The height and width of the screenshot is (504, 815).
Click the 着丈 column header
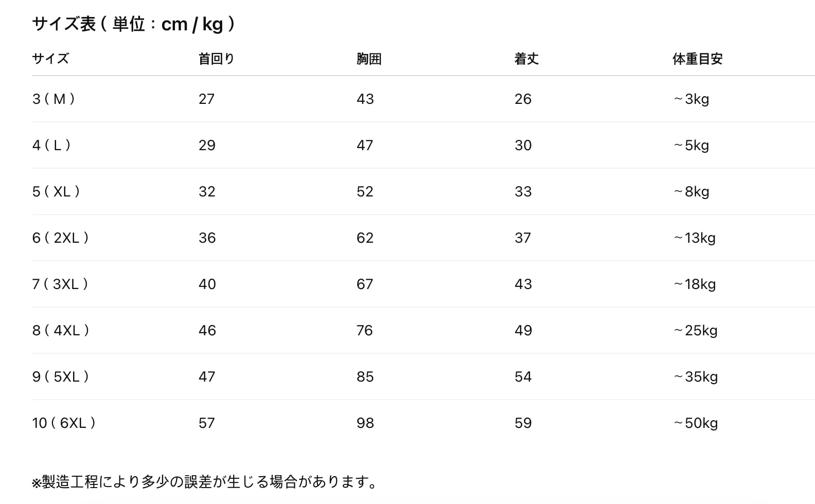point(526,59)
